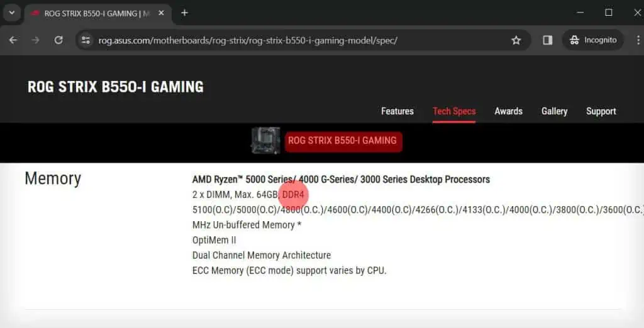The height and width of the screenshot is (328, 644).
Task: Click the motherboard product thumbnail image
Action: point(265,141)
